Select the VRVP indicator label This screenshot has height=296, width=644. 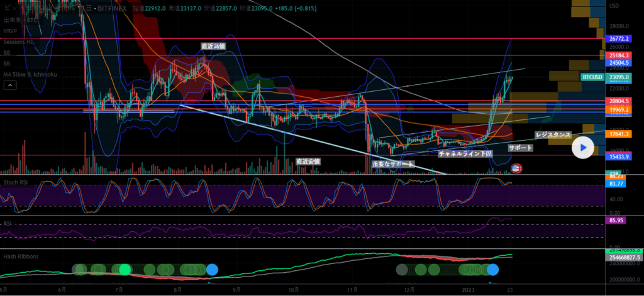11,30
